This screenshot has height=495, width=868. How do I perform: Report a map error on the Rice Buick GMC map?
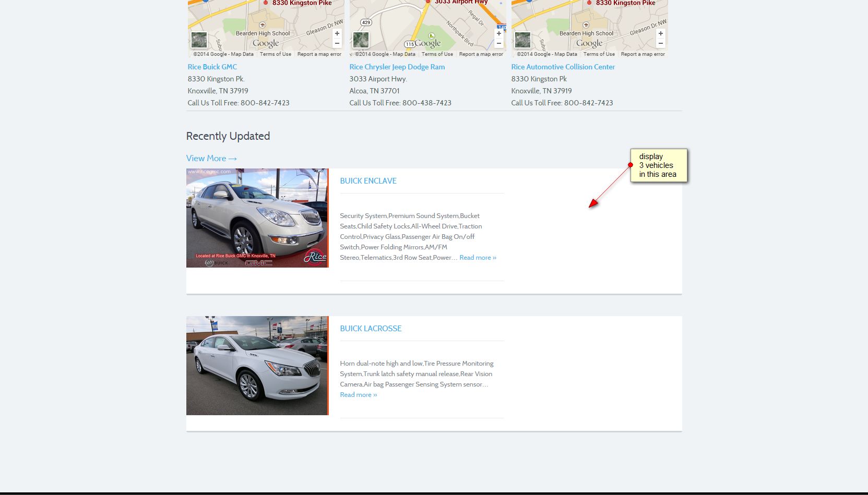[x=319, y=54]
